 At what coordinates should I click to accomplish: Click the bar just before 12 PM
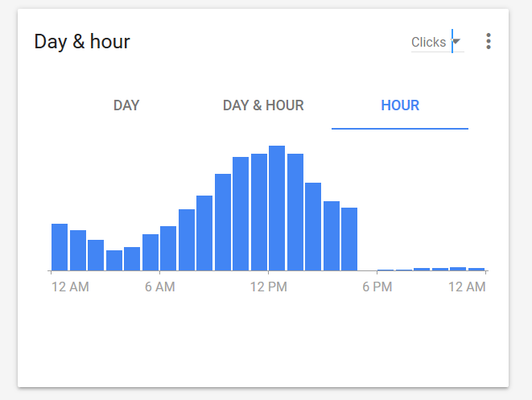click(259, 212)
